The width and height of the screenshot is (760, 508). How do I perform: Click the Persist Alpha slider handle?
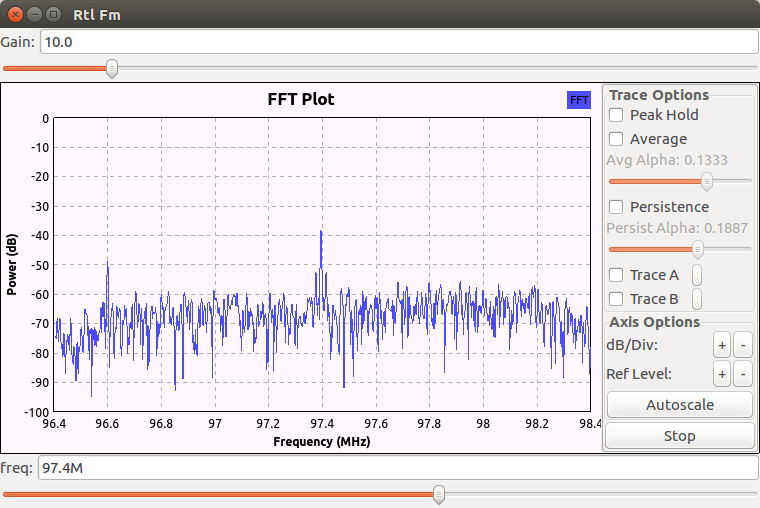(698, 249)
